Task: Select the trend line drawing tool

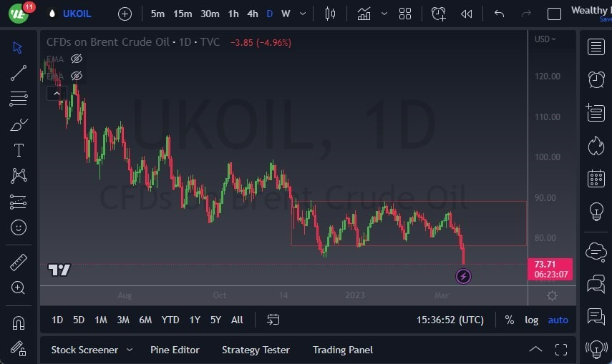Action: coord(19,72)
